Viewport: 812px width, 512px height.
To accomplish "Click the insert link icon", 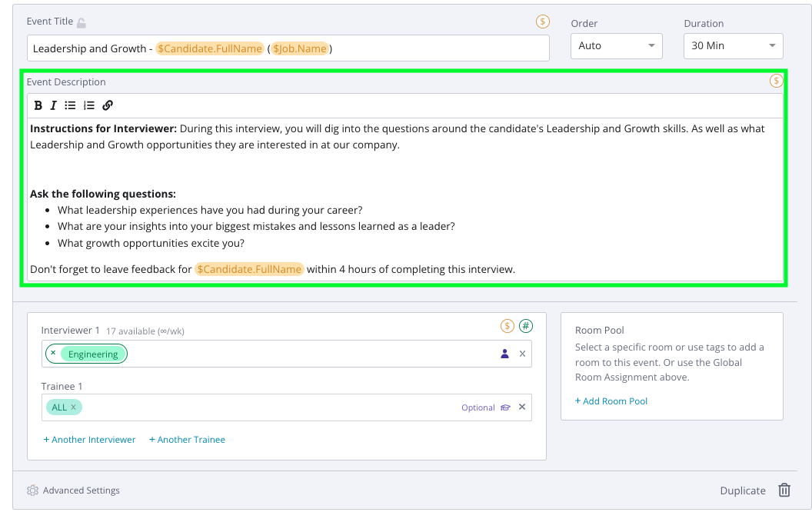I will point(108,105).
